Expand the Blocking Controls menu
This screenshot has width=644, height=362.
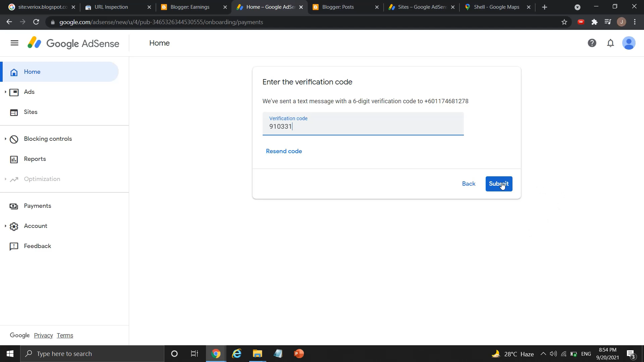[5, 138]
